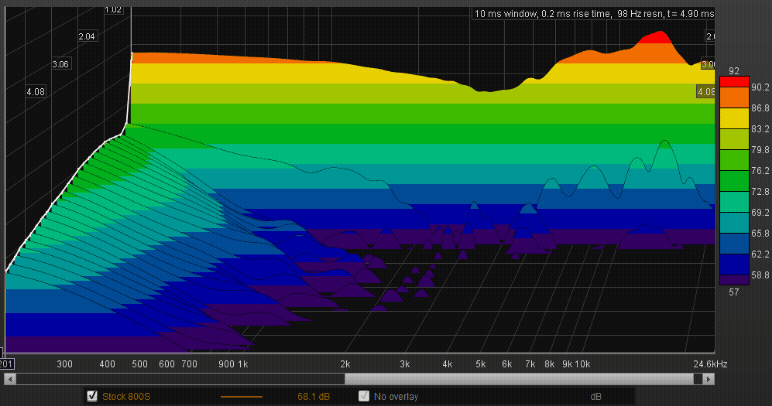Click the red 90.2 legend color band
Screen dimensions: 772x406
tap(734, 82)
